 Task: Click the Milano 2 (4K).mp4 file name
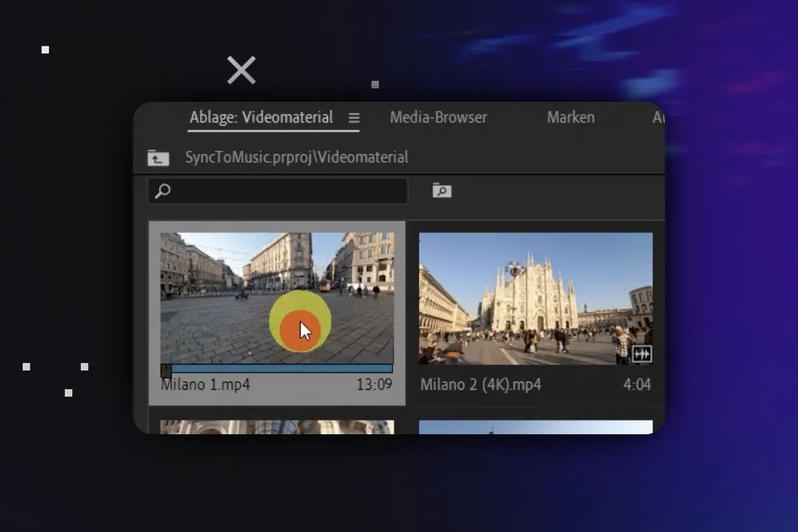(x=481, y=385)
